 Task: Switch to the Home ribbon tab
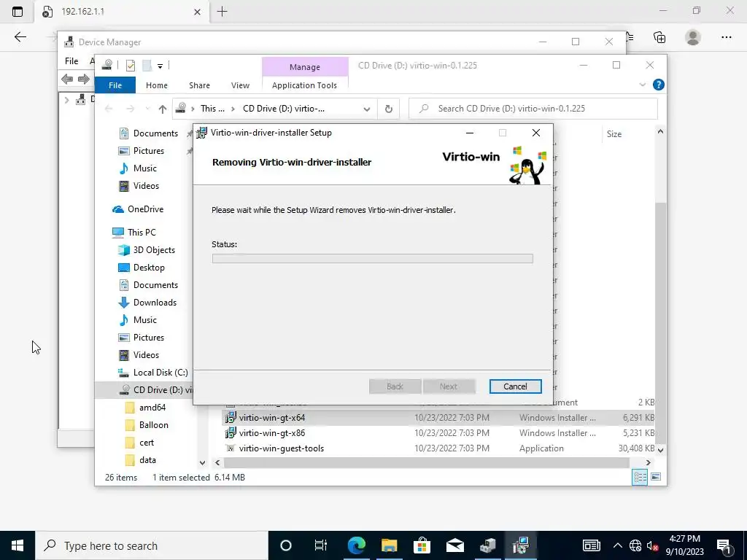click(x=157, y=85)
